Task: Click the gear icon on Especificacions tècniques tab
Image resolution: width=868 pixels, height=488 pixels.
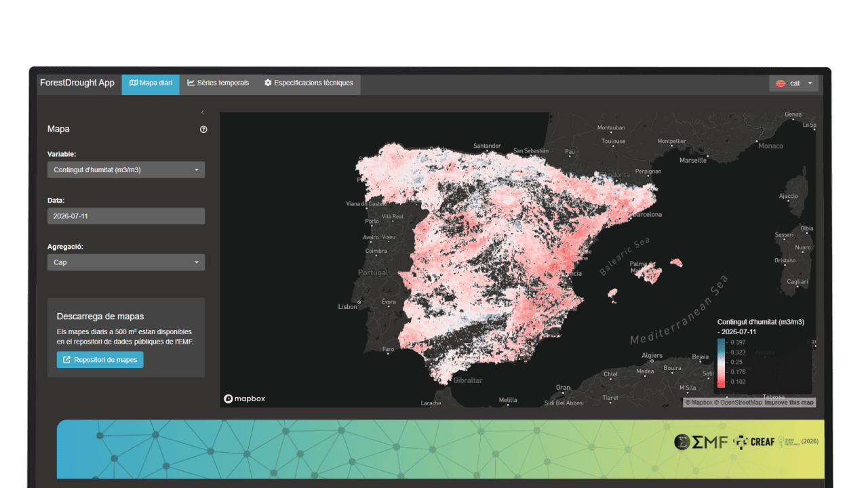Action: point(268,83)
